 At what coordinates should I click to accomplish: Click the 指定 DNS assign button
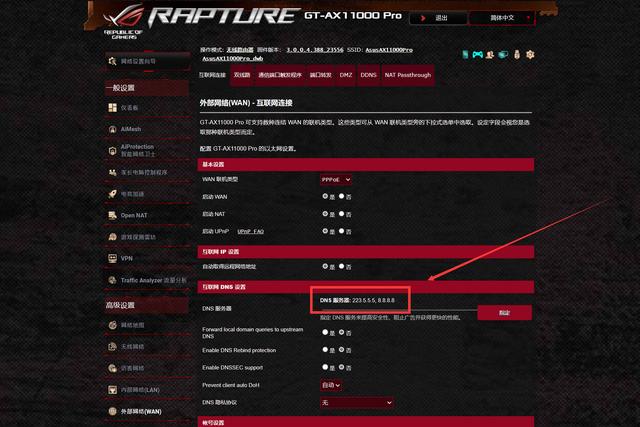point(504,313)
